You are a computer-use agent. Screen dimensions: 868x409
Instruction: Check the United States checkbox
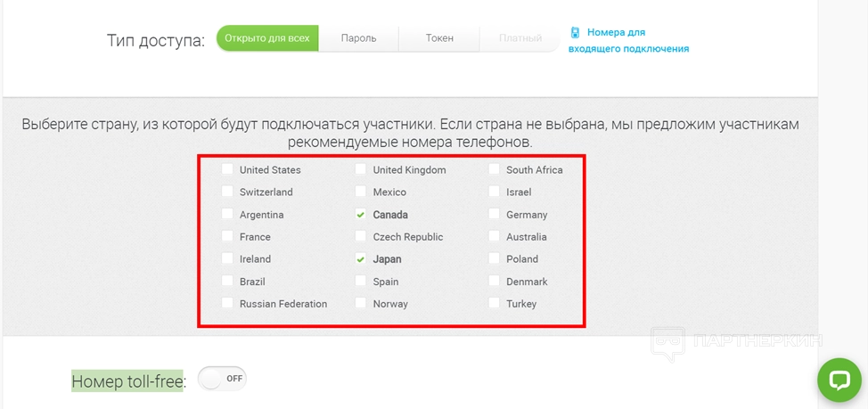click(228, 169)
